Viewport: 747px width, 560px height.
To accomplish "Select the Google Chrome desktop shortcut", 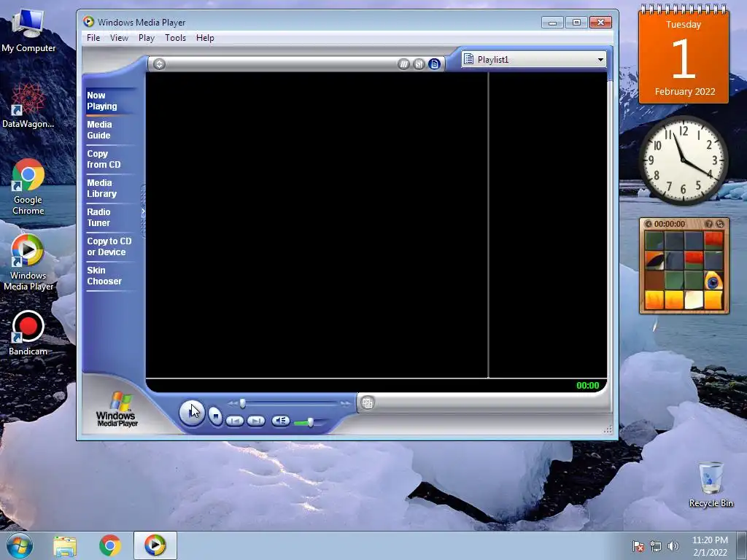I will [28, 187].
